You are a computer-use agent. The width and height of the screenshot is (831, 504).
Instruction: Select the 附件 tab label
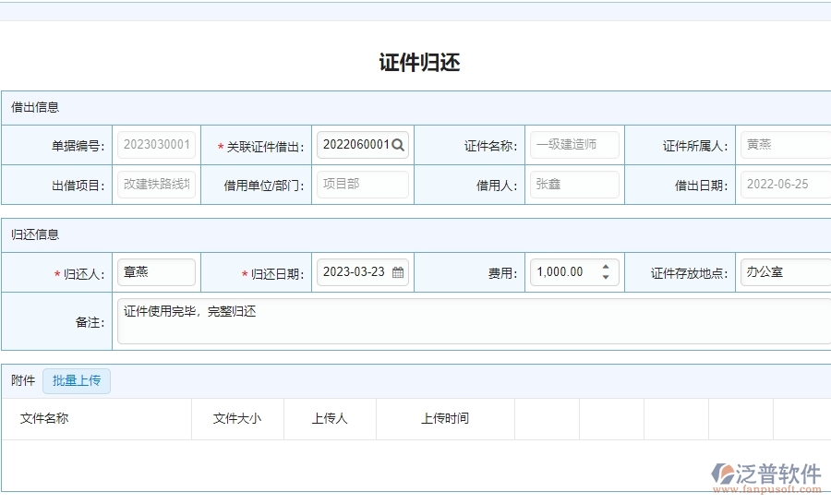(x=23, y=380)
